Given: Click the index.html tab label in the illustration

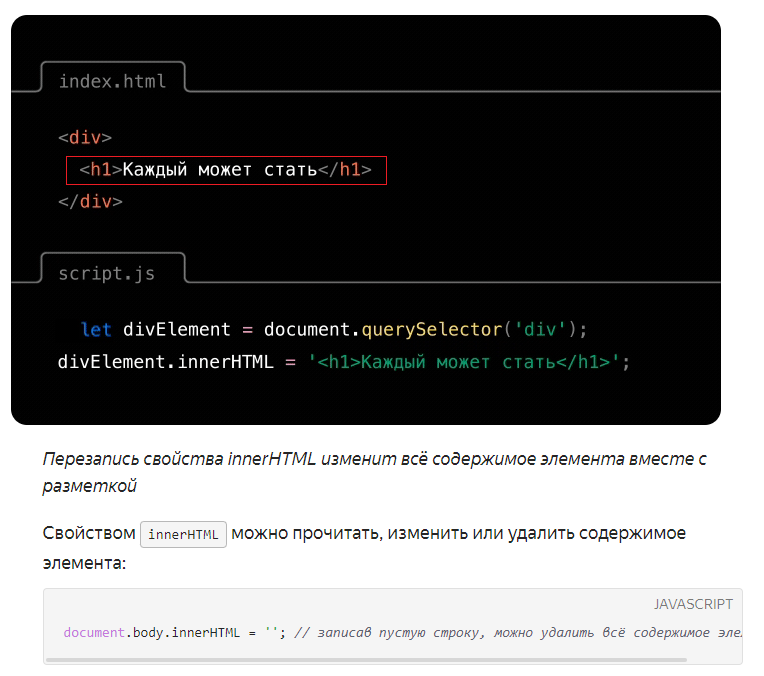Looking at the screenshot, I should [113, 81].
